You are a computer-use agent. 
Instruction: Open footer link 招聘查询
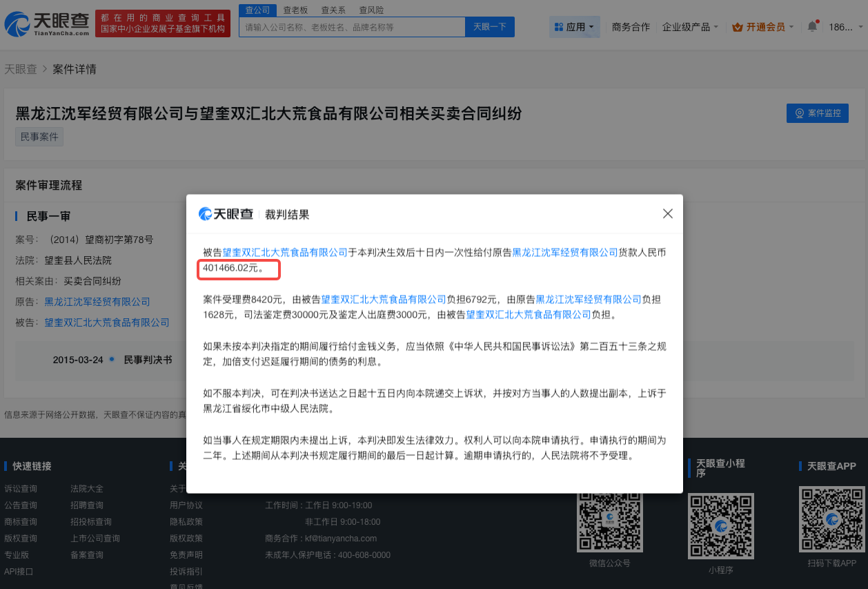(87, 505)
